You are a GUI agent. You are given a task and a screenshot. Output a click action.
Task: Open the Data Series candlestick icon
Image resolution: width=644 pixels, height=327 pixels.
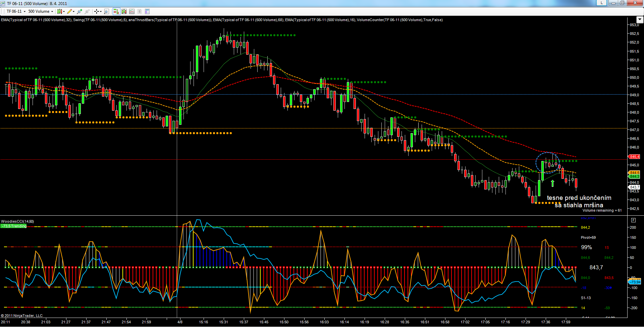click(124, 11)
